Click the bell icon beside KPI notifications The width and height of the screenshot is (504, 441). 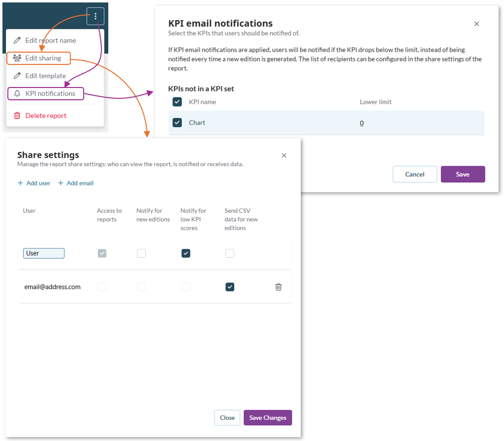pos(17,93)
